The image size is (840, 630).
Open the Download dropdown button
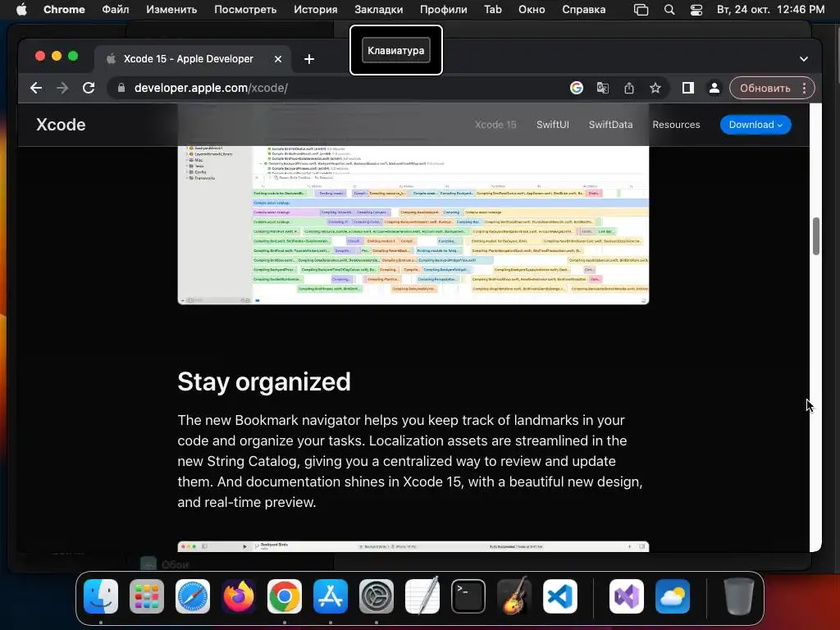(756, 125)
